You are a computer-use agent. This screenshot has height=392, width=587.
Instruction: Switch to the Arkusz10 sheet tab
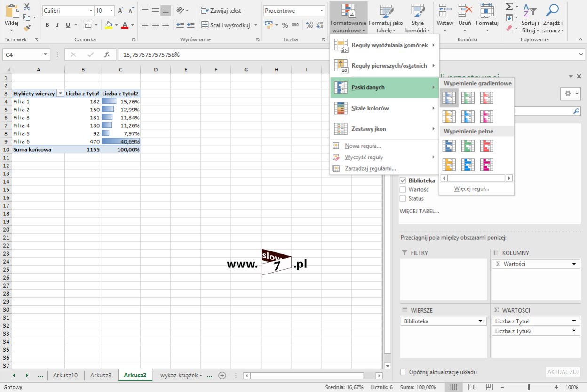coord(65,375)
